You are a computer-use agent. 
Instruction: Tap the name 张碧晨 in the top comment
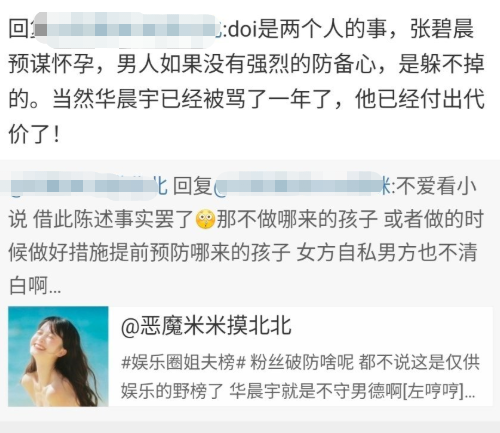click(442, 29)
